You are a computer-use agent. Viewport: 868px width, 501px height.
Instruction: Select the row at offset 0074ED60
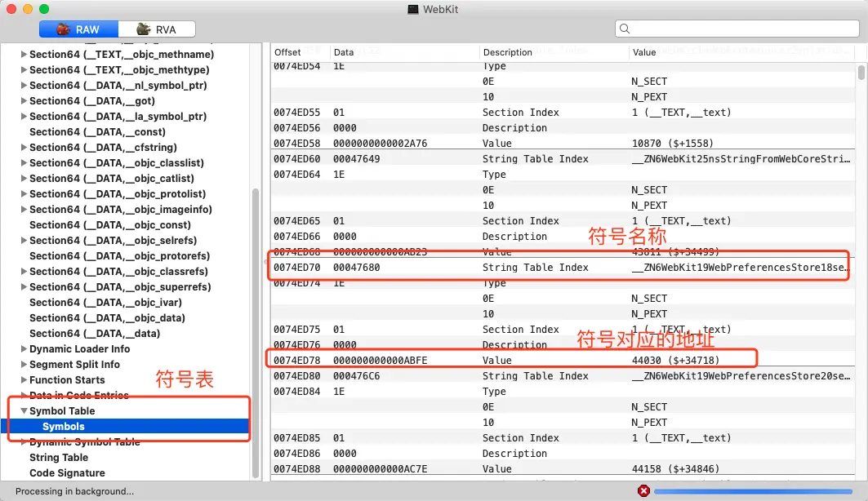(x=563, y=159)
